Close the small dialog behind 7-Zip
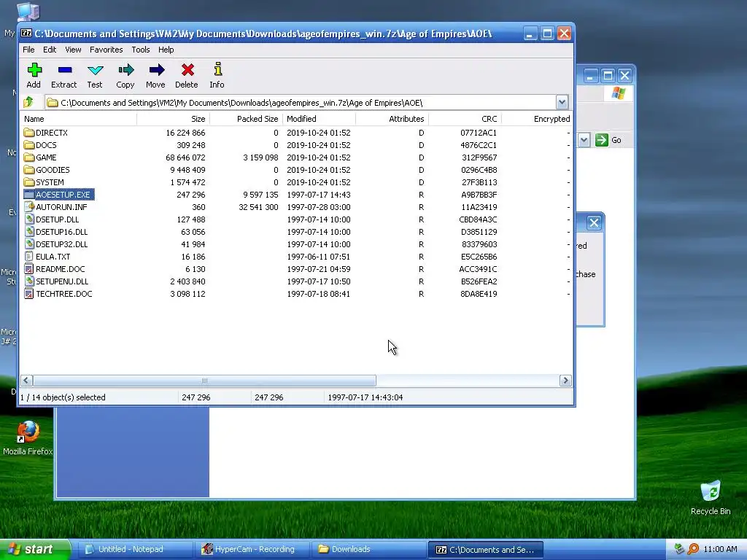Viewport: 747px width, 560px height. pos(594,223)
